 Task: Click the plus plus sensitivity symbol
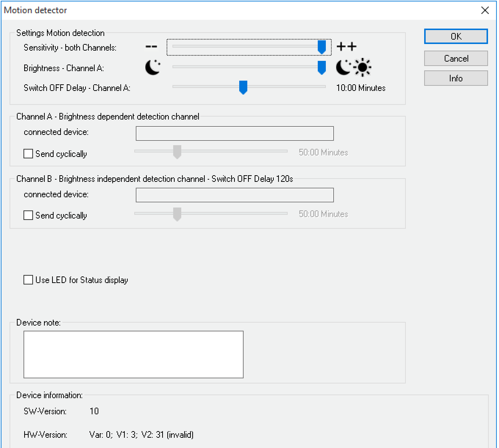346,47
